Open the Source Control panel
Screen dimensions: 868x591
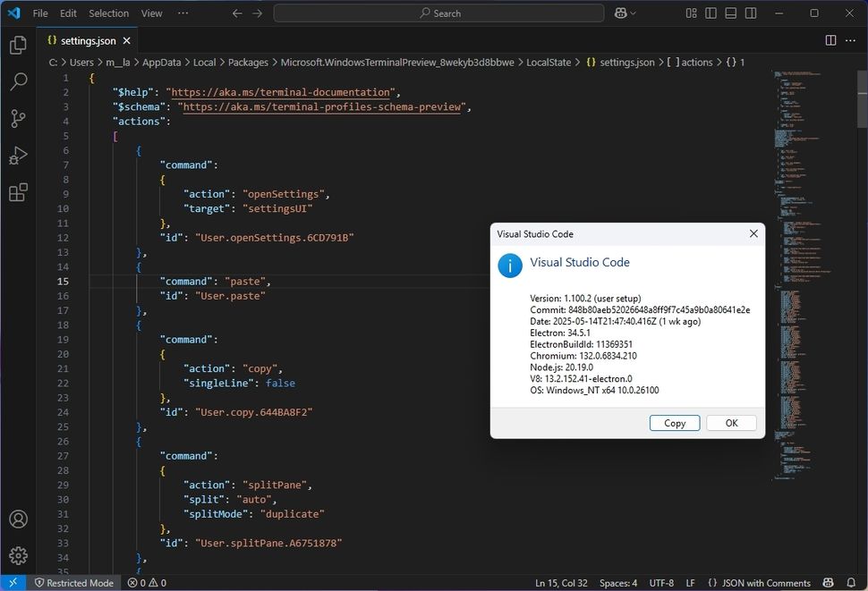pos(18,118)
